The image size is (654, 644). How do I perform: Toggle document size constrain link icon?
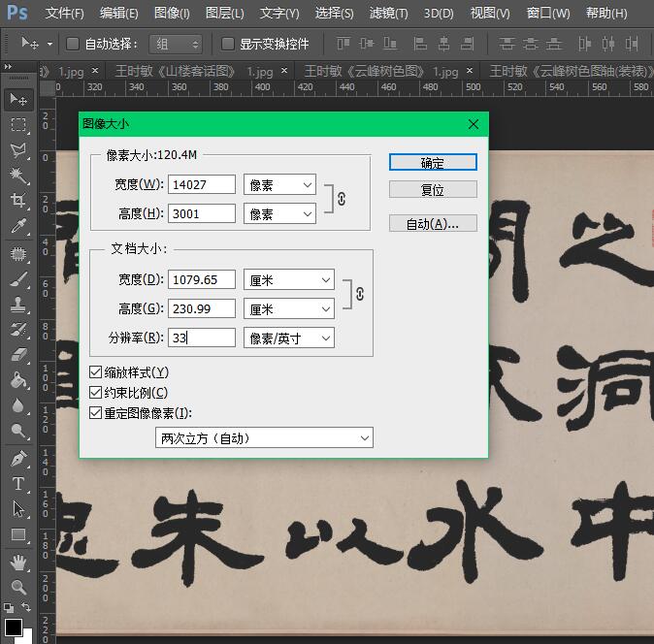click(x=360, y=294)
